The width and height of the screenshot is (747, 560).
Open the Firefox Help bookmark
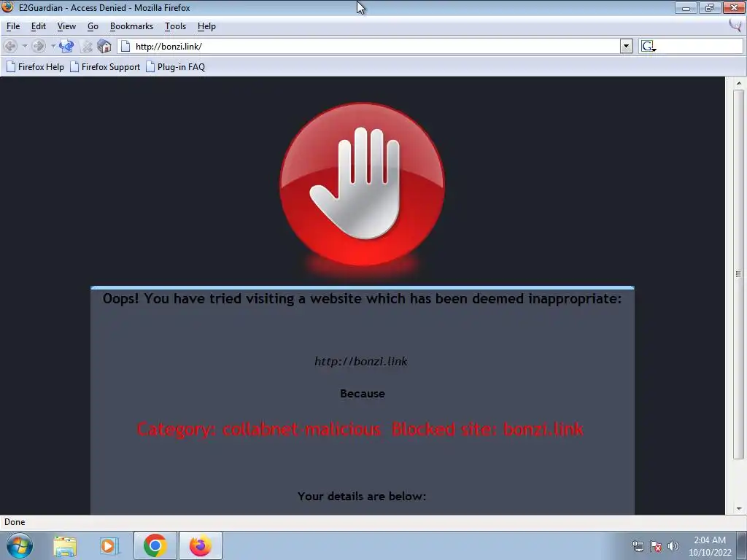coord(35,66)
